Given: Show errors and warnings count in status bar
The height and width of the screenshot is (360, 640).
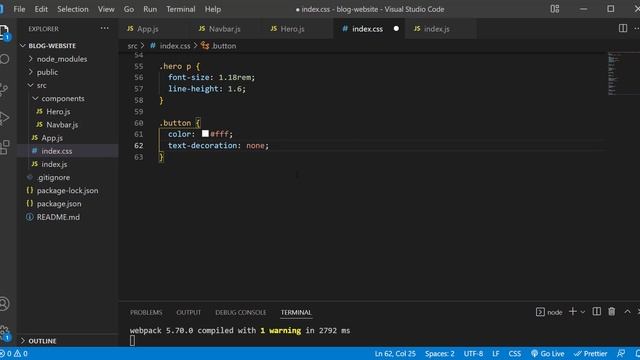Looking at the screenshot, I should (14, 353).
